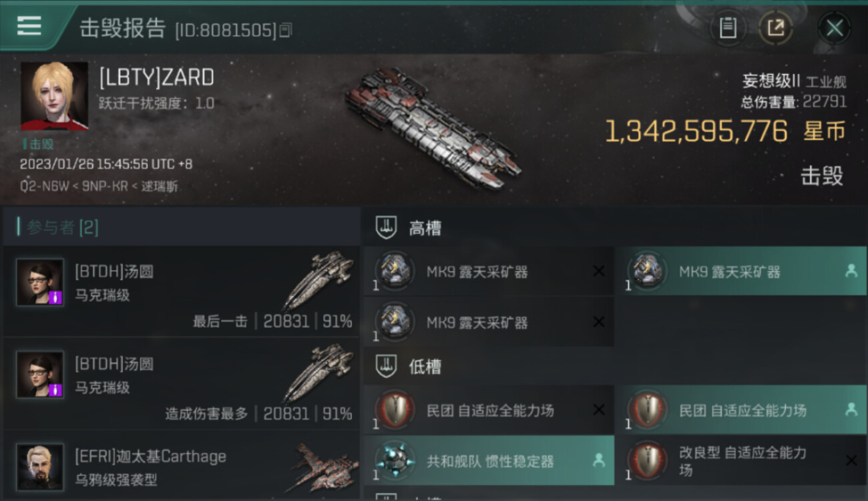Open 共和舰队 惯性稳定器 module icon
This screenshot has height=501, width=868.
coord(395,460)
